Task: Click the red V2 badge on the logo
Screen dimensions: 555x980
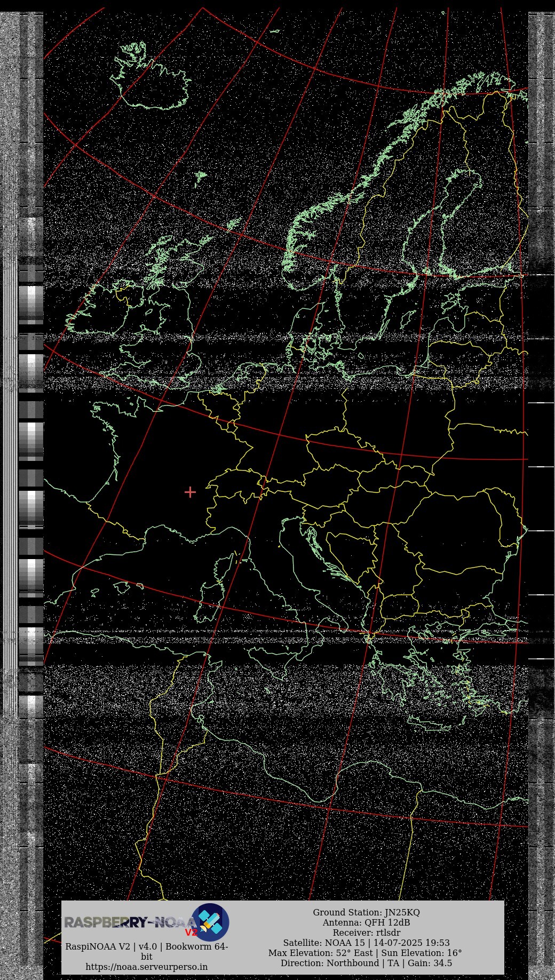Action: click(x=191, y=933)
